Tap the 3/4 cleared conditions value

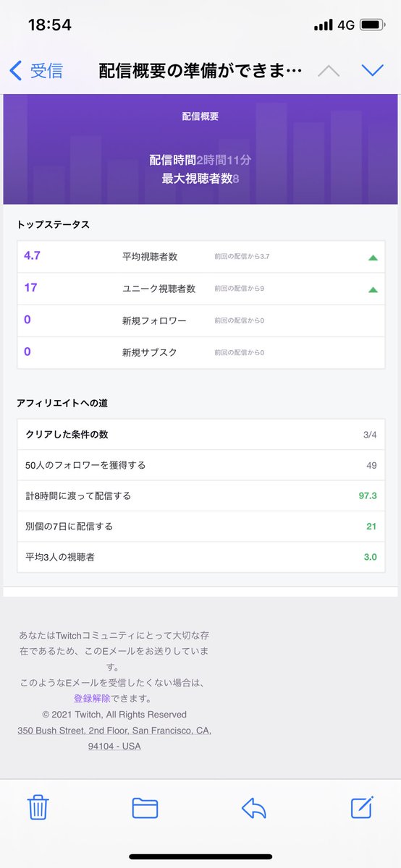[x=370, y=435]
